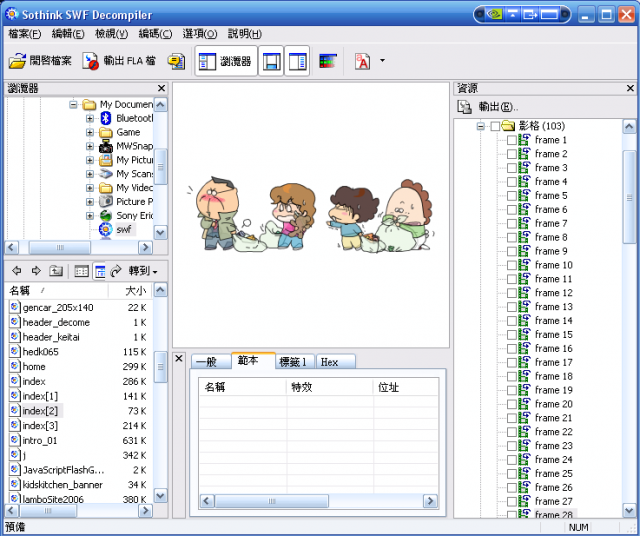This screenshot has height=536, width=640.
Task: Open the 檔案(F) menu
Action: (x=25, y=34)
